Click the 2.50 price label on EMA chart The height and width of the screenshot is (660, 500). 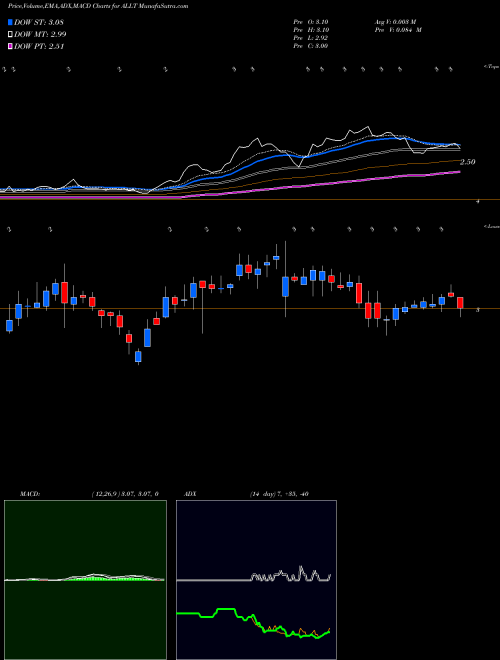click(x=467, y=162)
